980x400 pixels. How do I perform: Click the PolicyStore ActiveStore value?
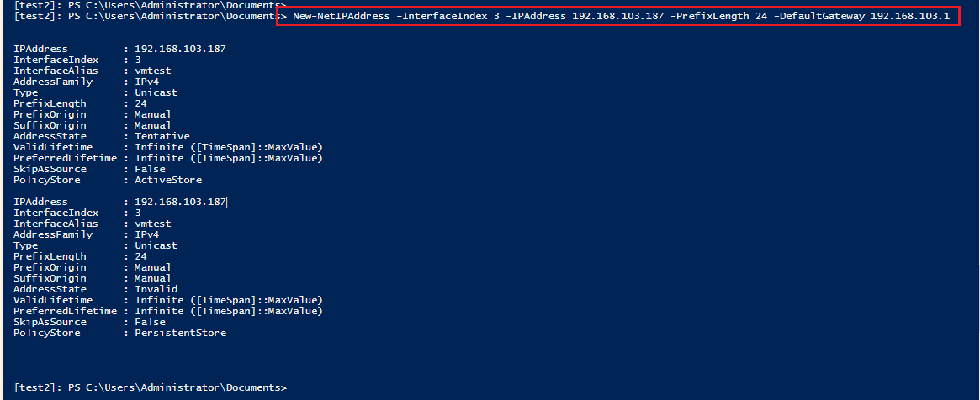(169, 180)
